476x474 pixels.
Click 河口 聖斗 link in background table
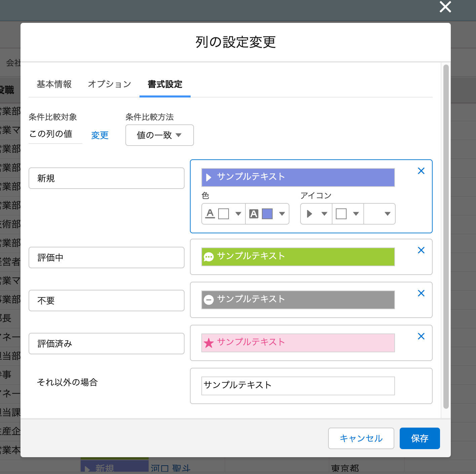(170, 468)
